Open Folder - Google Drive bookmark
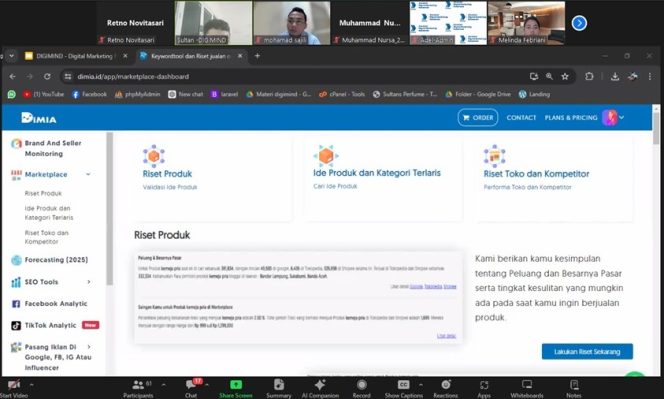This screenshot has width=664, height=399. (478, 94)
